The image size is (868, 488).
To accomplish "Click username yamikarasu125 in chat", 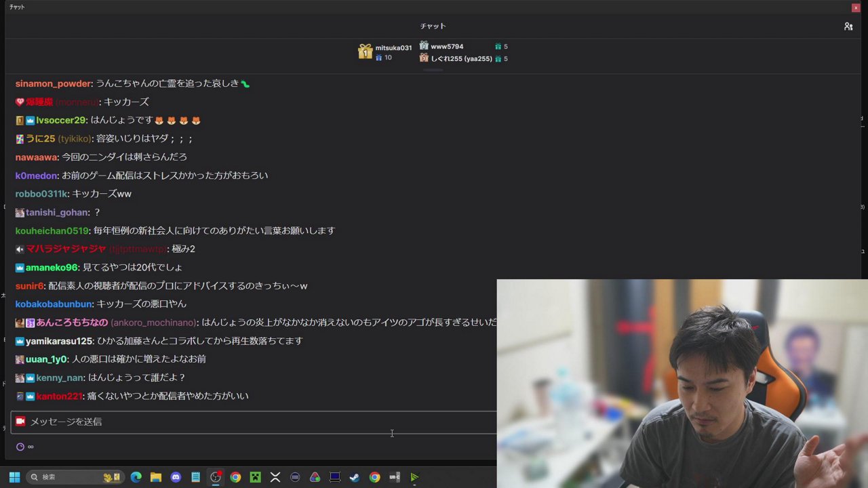I will (58, 341).
